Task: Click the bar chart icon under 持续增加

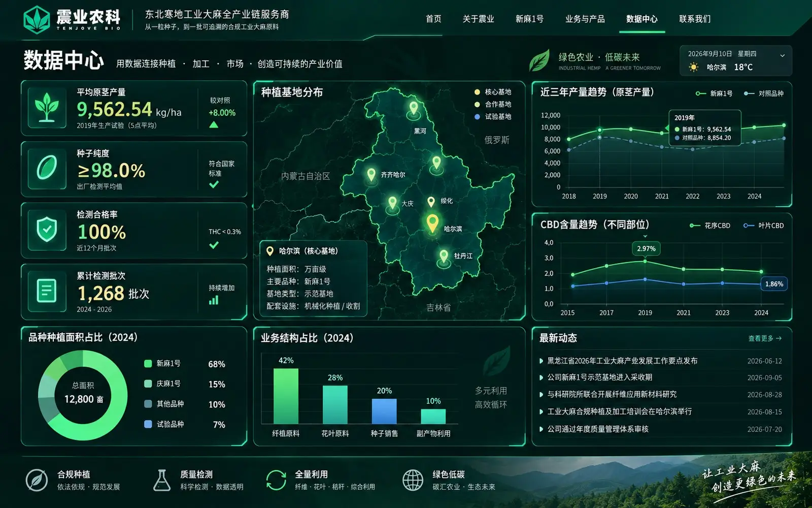Action: click(x=214, y=300)
